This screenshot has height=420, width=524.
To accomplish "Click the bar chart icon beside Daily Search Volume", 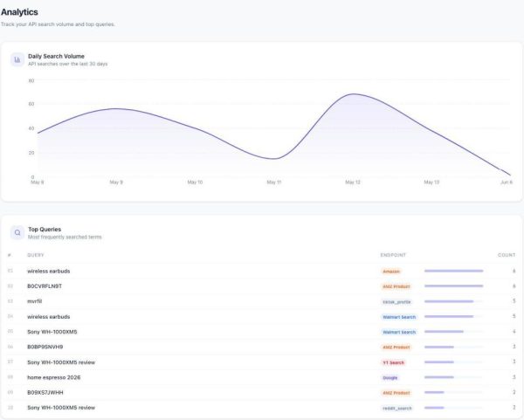I will (x=17, y=59).
